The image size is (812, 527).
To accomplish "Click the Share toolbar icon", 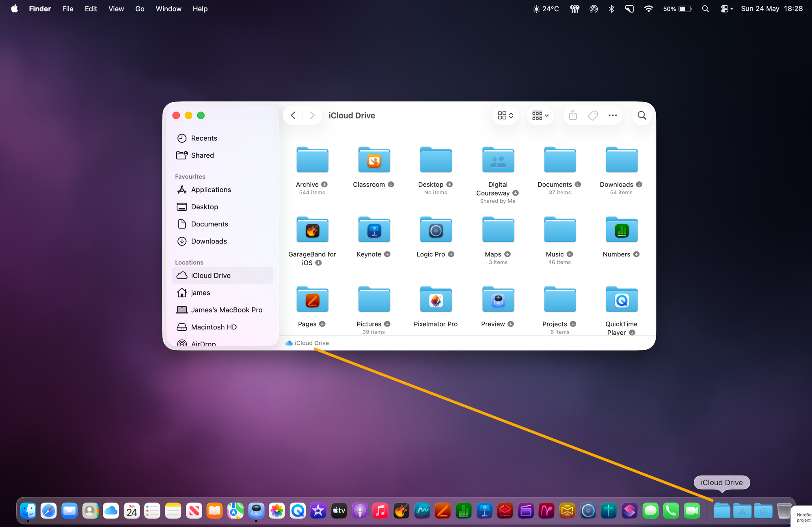I will click(573, 116).
